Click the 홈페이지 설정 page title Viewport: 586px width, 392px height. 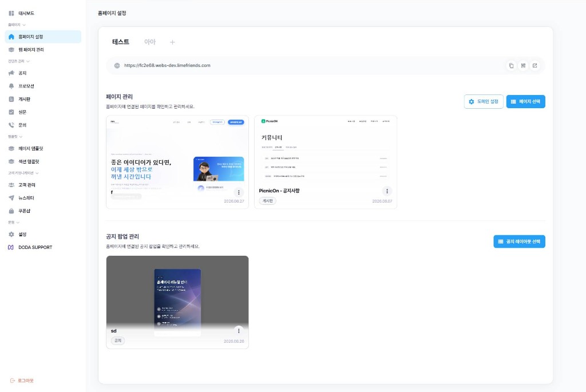click(x=112, y=13)
